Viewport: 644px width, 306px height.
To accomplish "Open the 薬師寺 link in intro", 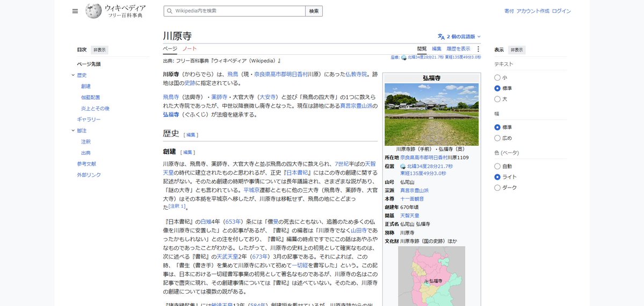I will (219, 97).
